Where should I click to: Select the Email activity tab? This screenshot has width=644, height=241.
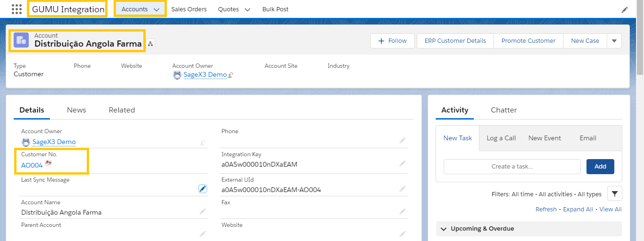click(588, 138)
